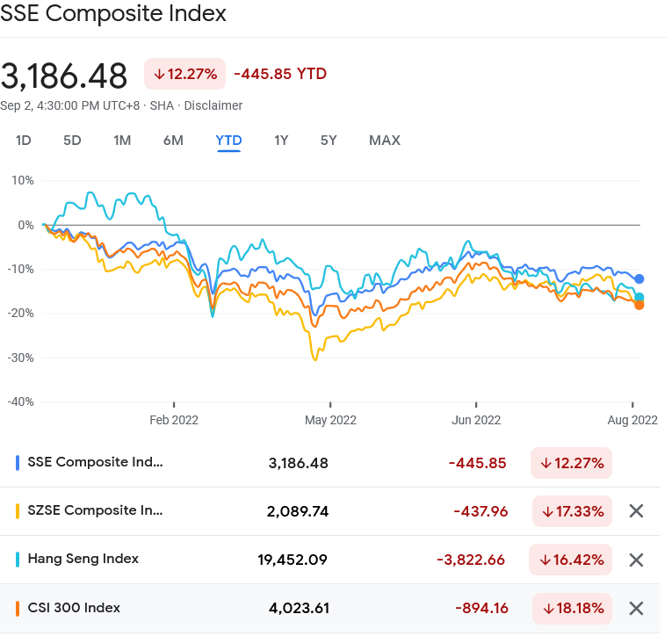Click the Jun 2022 axis label

point(476,420)
